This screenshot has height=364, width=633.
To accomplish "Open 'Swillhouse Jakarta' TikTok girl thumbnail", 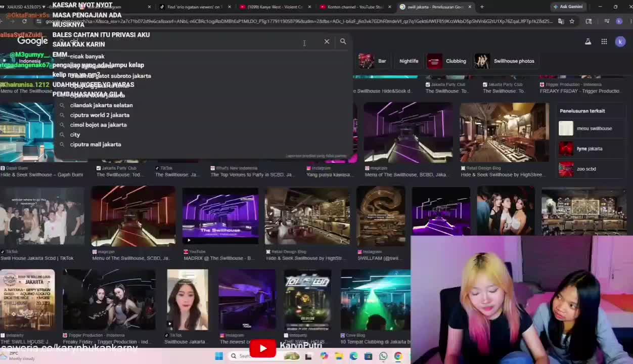I will pos(188,299).
